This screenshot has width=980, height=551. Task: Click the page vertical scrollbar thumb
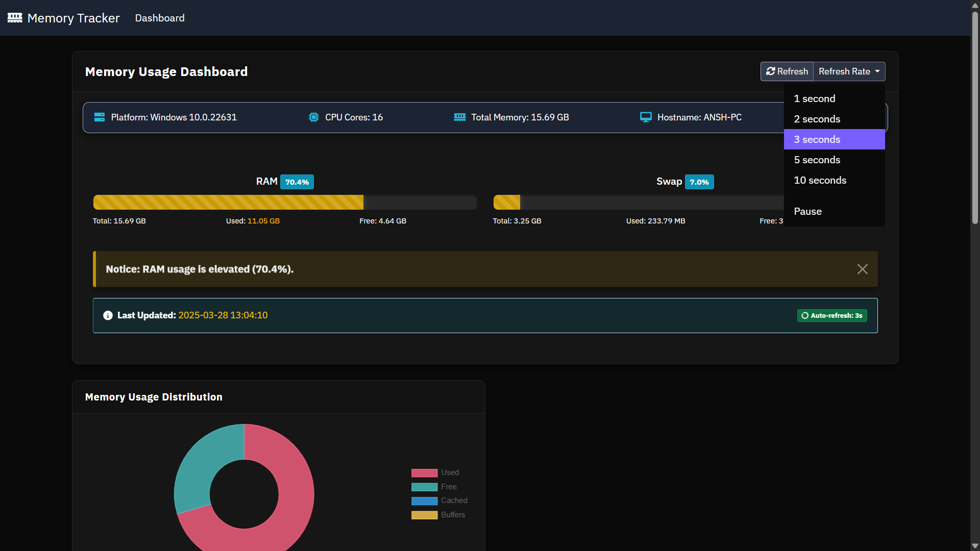pyautogui.click(x=975, y=117)
